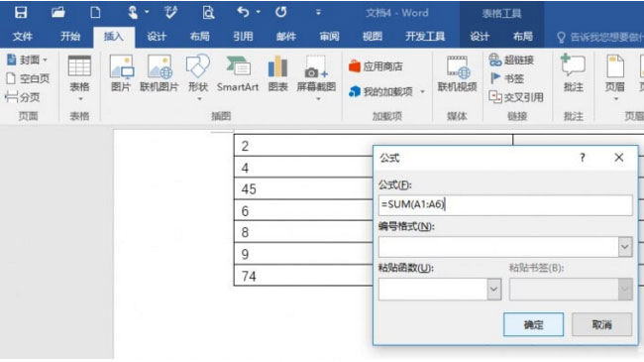Expand the disabled 粘贴书签 dropdown
Viewport: 644px width, 362px height.
(x=625, y=289)
